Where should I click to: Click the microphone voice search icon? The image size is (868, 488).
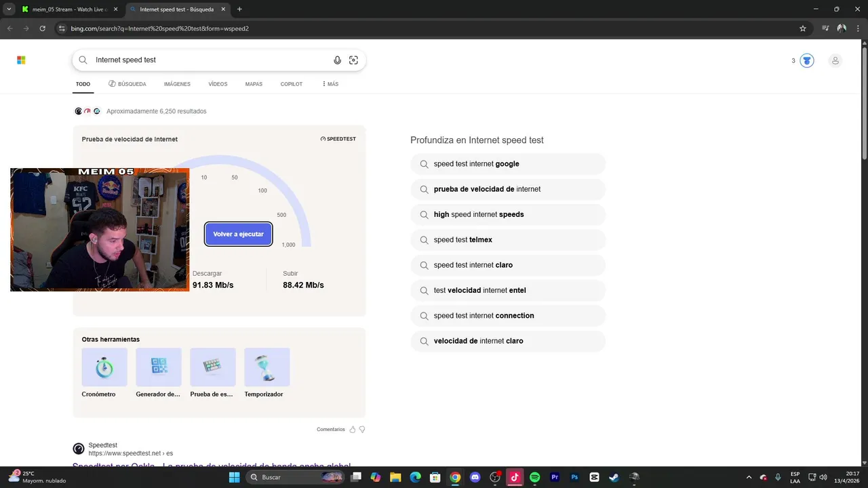pos(337,60)
